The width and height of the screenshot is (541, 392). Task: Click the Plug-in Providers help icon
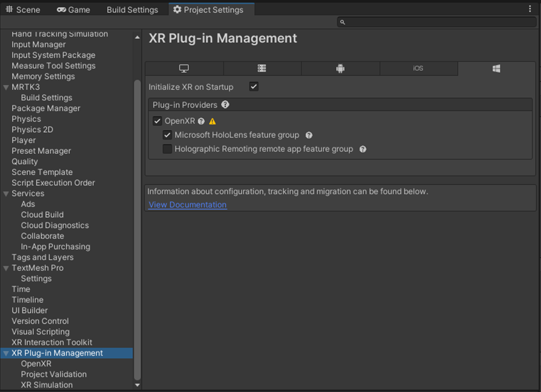pos(225,105)
